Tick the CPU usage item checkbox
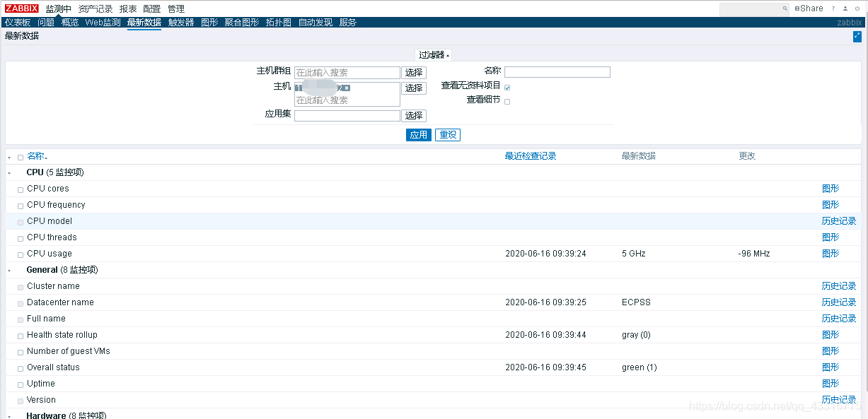Viewport: 868px width, 419px height. pyautogui.click(x=21, y=254)
